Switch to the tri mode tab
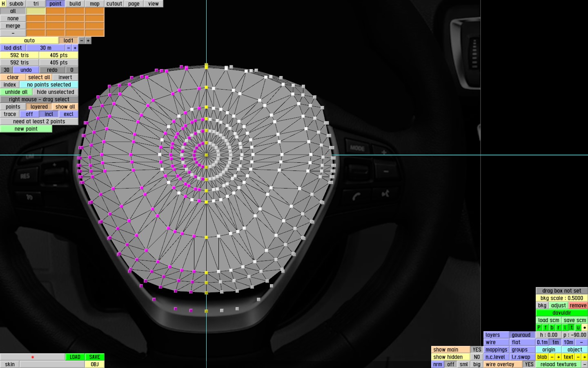The width and height of the screenshot is (588, 368). click(x=36, y=4)
